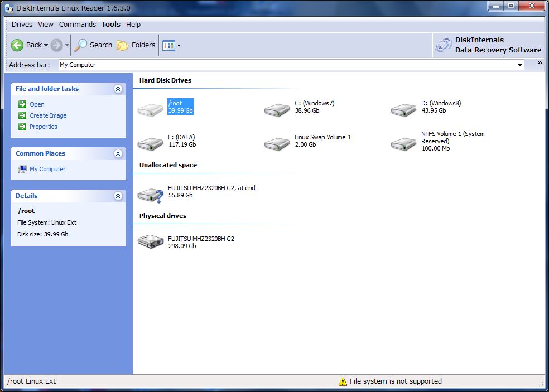Click the Folders toolbar label
This screenshot has width=549, height=392.
point(143,45)
